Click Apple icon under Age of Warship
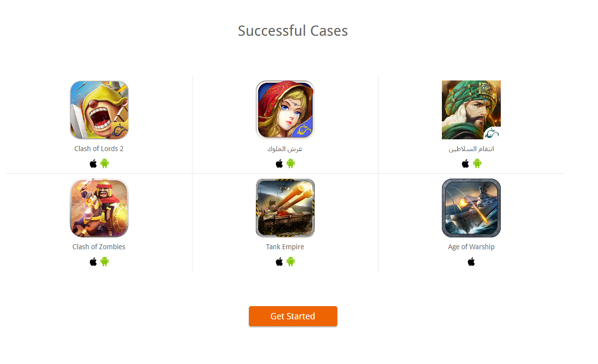598x364 pixels. pos(471,261)
